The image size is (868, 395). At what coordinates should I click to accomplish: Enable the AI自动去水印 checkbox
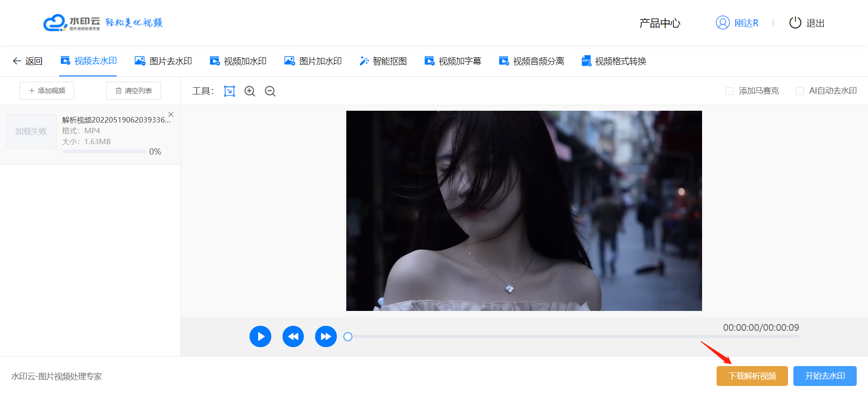tap(799, 91)
